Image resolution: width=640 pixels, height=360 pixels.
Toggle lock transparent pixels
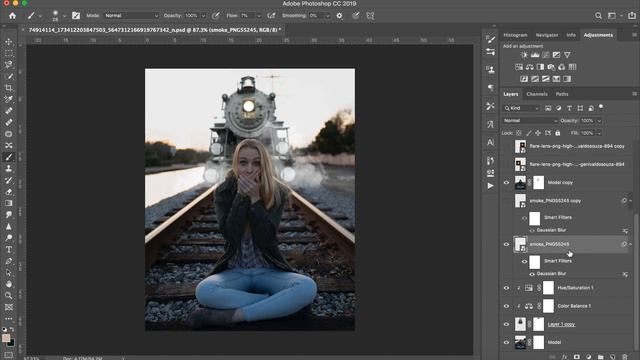point(519,133)
